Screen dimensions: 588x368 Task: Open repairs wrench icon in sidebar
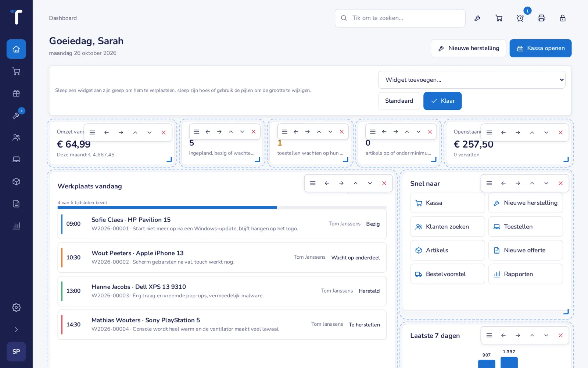click(x=16, y=115)
